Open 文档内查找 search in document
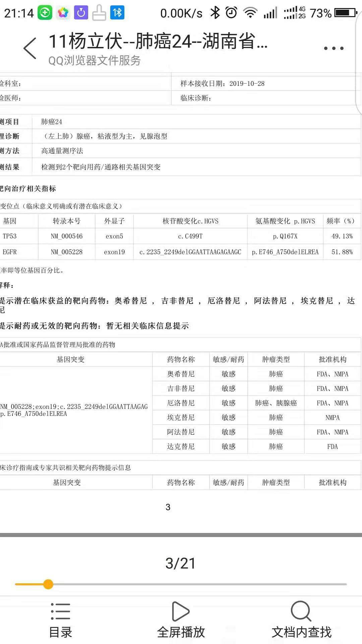Viewport: 362px width, 644px height. pos(301,621)
